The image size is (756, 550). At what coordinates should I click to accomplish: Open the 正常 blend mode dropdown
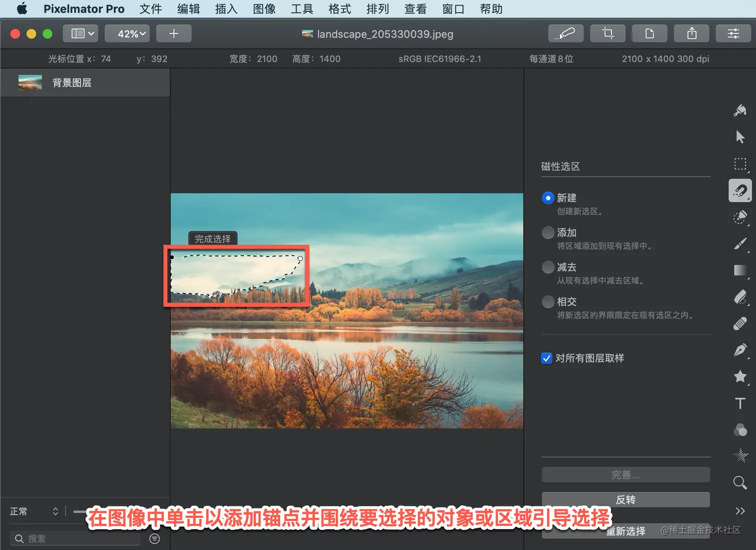tap(34, 511)
